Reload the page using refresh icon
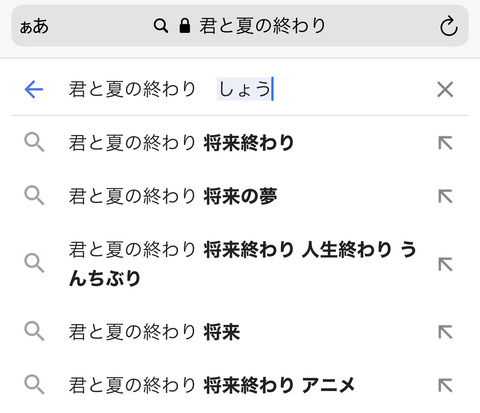This screenshot has width=480, height=413. (448, 26)
